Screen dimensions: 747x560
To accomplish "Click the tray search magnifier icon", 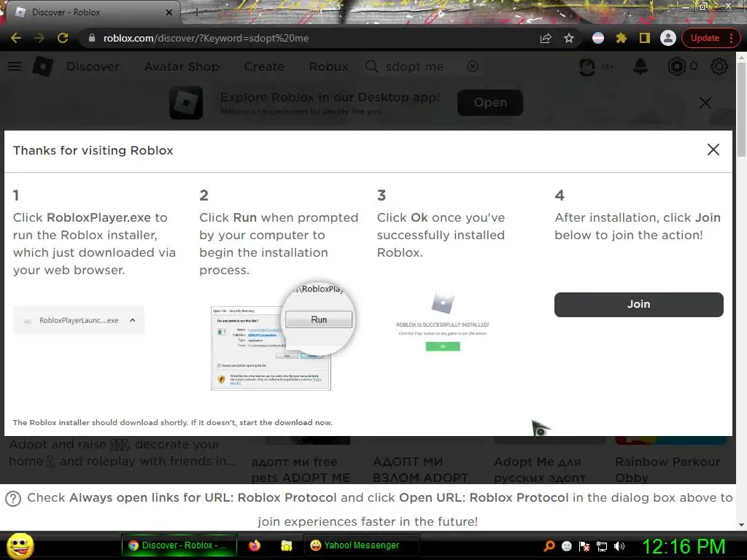I will [549, 546].
